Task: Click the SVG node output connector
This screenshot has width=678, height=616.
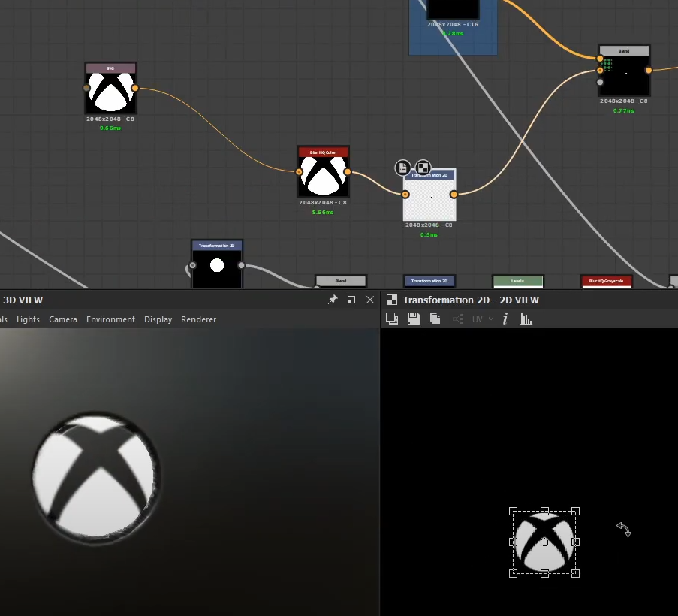Action: coord(135,88)
